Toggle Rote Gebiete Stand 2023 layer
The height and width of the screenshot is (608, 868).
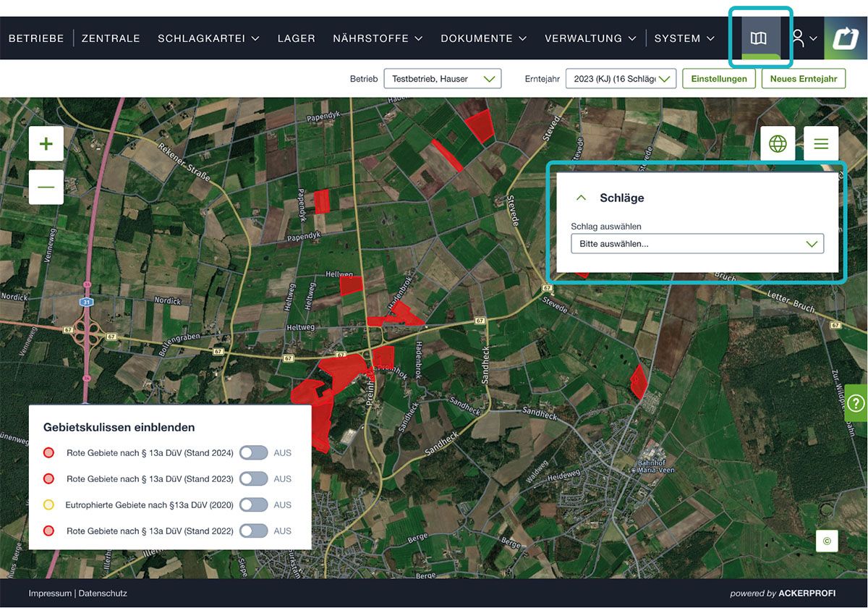[253, 479]
